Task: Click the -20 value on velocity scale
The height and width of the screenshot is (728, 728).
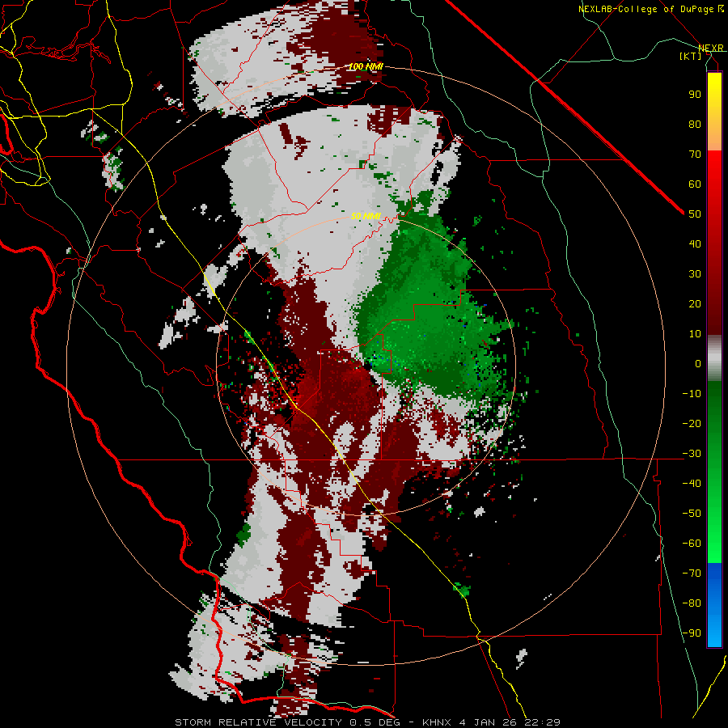Action: click(692, 424)
